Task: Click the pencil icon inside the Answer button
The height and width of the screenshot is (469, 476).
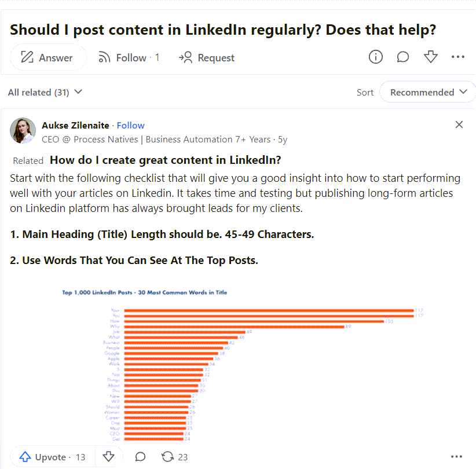Action: point(27,57)
